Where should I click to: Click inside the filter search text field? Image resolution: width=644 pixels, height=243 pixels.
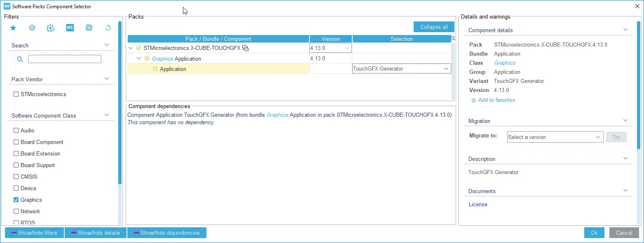pyautogui.click(x=64, y=59)
